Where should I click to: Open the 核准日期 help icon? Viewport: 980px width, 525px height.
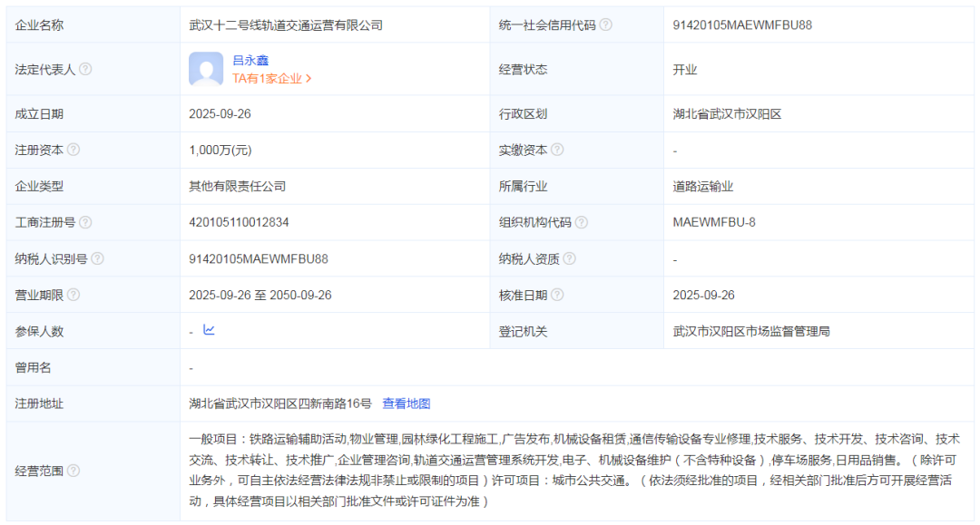point(557,294)
